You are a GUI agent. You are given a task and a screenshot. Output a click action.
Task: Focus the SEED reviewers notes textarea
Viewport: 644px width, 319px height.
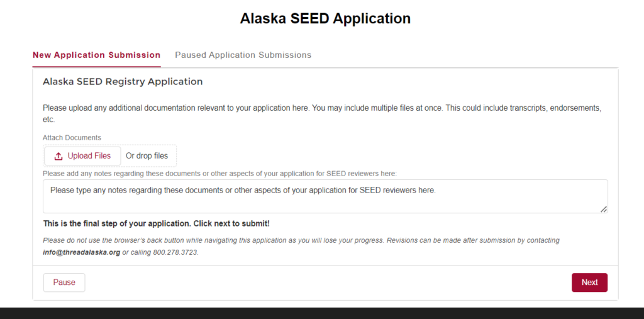pos(325,196)
